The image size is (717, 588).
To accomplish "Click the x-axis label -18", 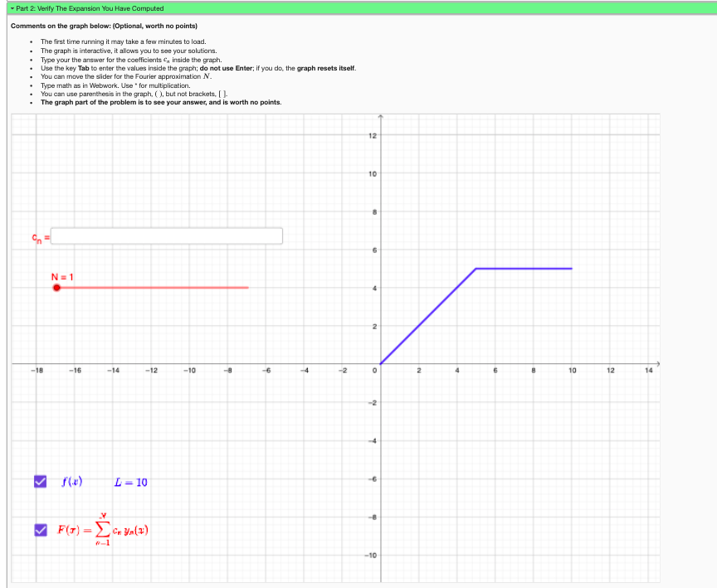I will [37, 371].
